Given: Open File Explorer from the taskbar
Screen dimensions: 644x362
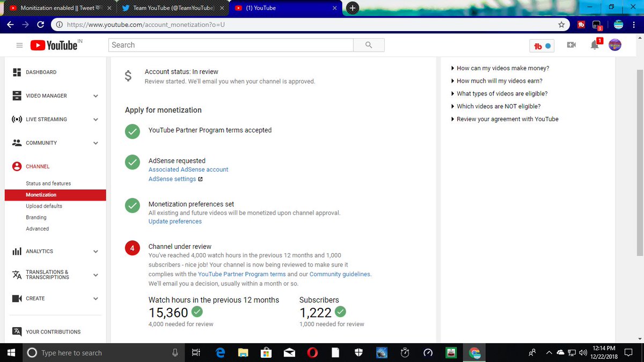Looking at the screenshot, I should 243,352.
